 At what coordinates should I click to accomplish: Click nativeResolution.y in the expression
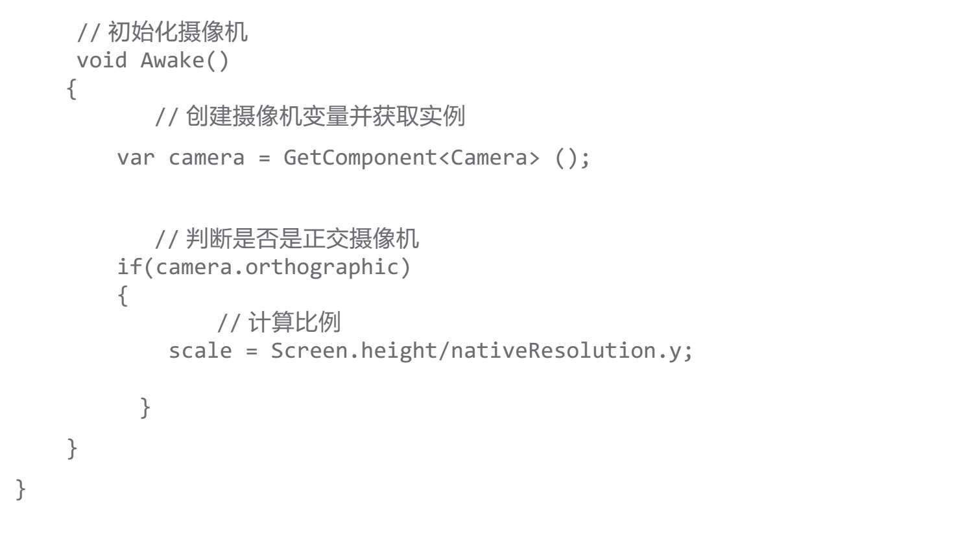566,351
